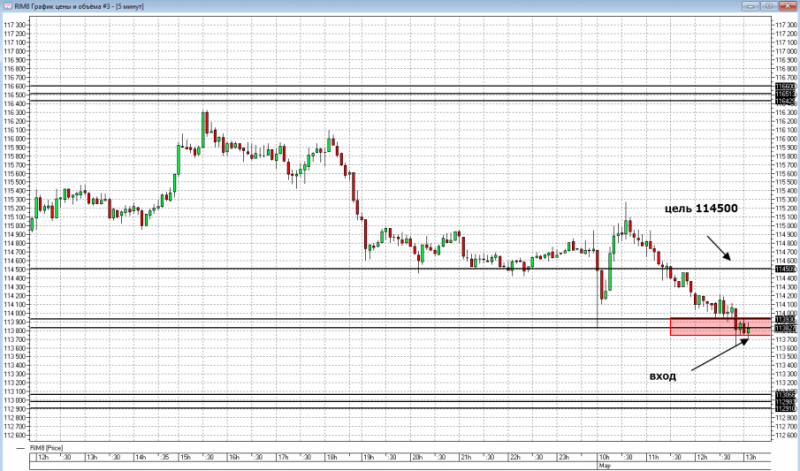Click the '22h' time axis label
This screenshot has height=471, width=800.
[515, 457]
